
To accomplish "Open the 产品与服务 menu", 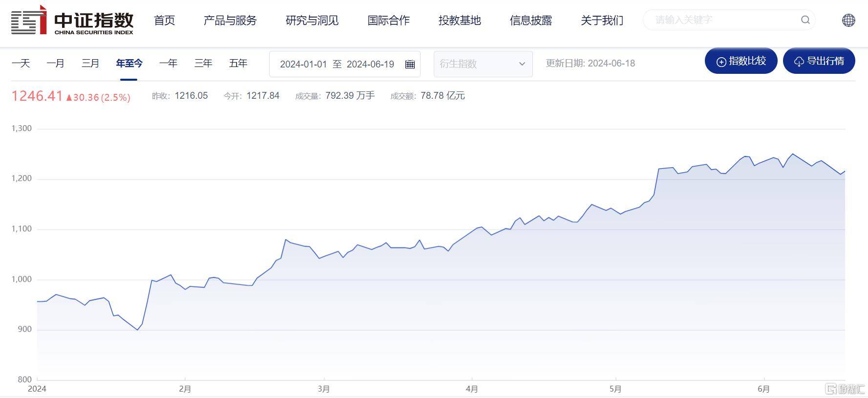I will click(x=230, y=21).
